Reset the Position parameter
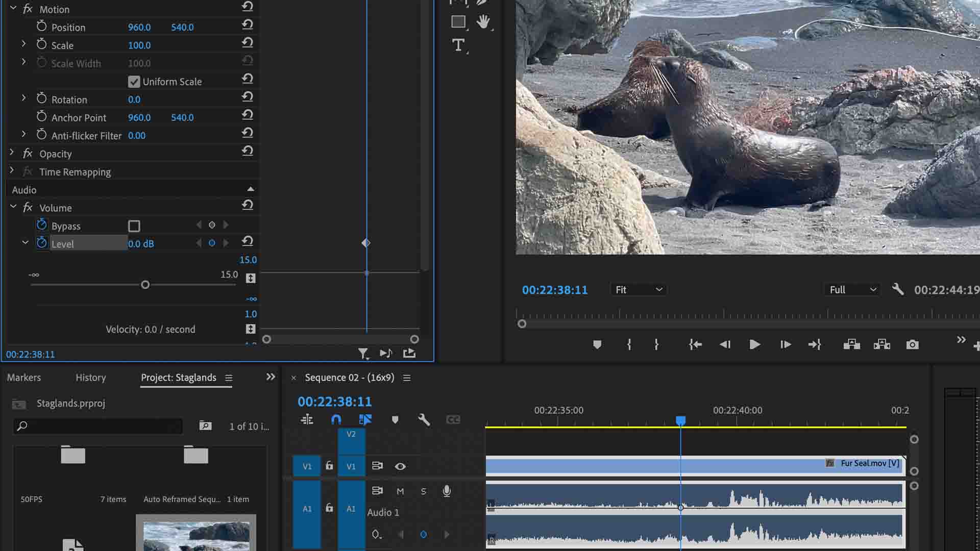The width and height of the screenshot is (980, 551). point(248,24)
